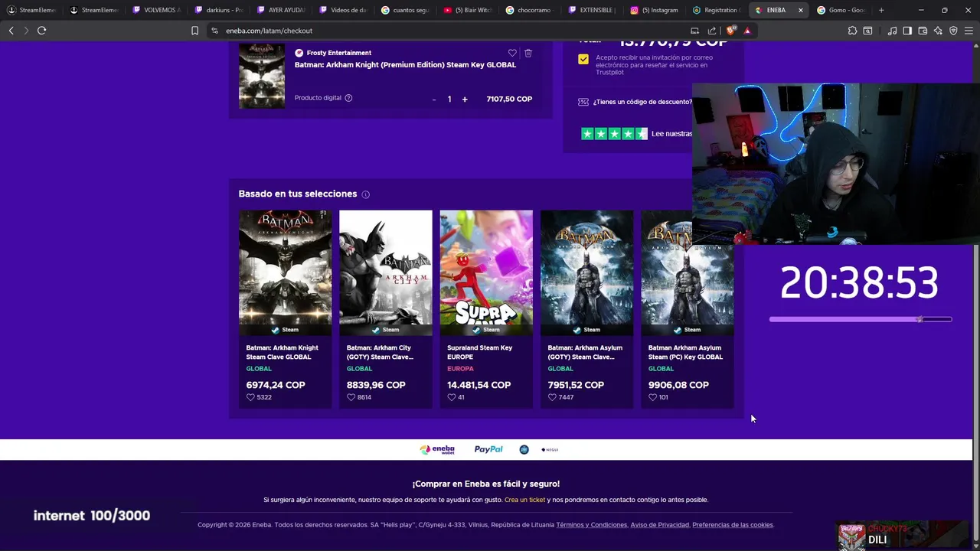Switch to the (5) Blair Witch YouTube tab

point(468,10)
